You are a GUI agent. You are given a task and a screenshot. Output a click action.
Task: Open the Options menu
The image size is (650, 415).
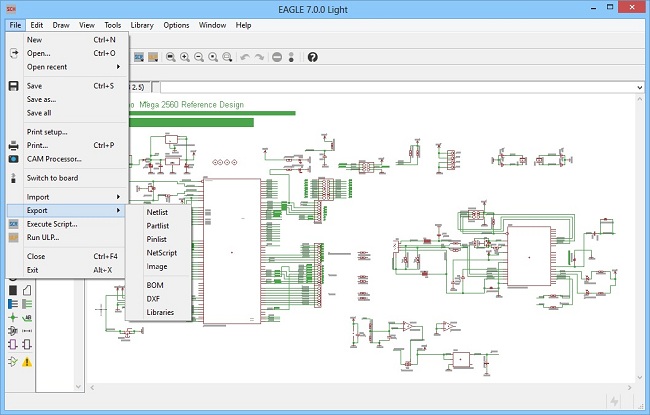[176, 25]
